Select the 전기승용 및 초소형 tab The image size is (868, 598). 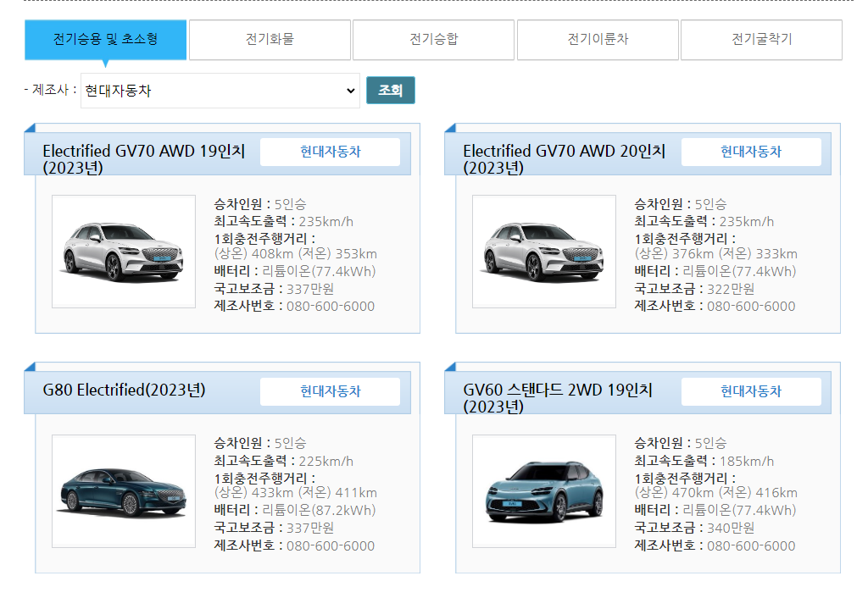(105, 39)
